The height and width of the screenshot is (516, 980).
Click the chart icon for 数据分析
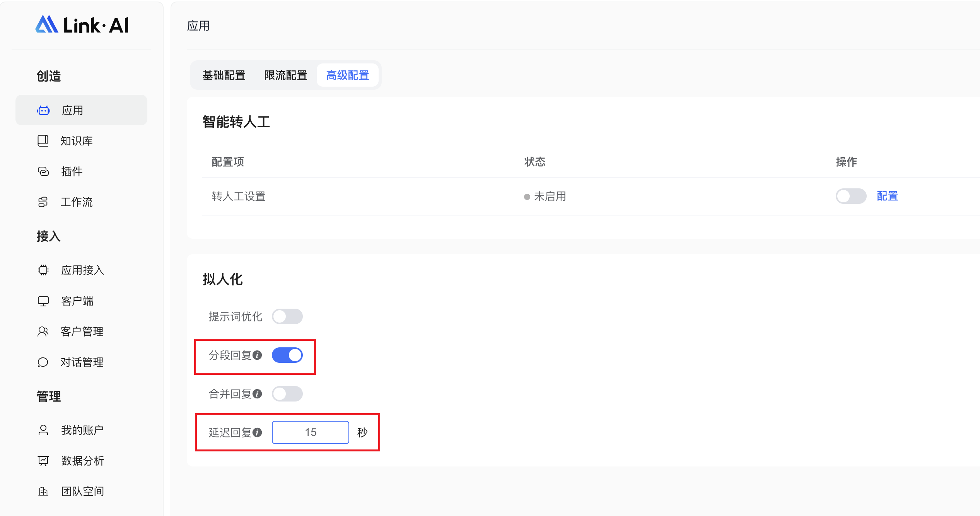pos(43,461)
